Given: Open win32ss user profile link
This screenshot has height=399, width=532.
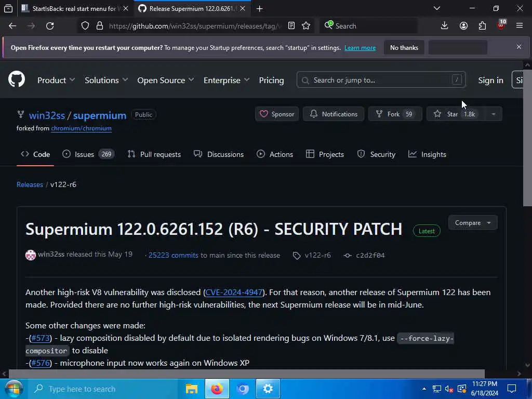Looking at the screenshot, I should (47, 115).
